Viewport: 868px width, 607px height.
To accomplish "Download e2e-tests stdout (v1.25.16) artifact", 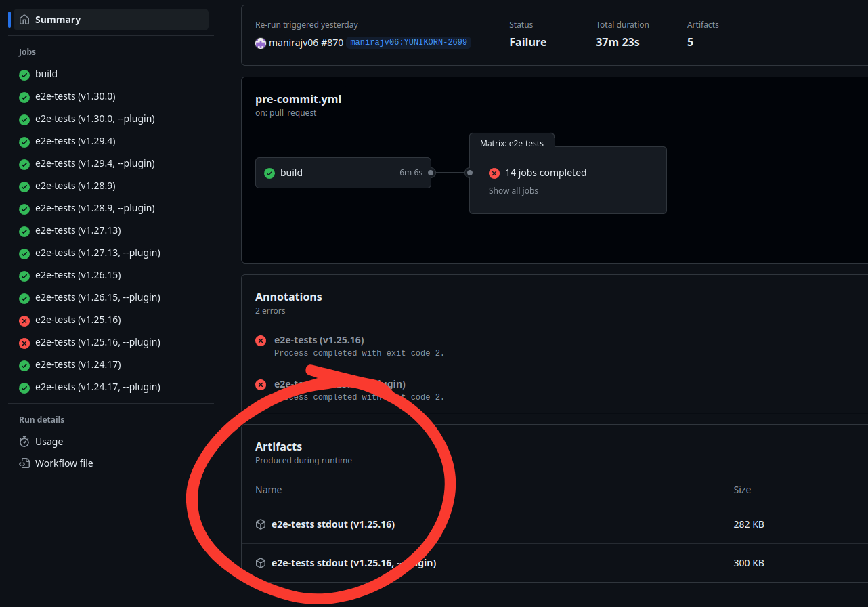I will (332, 524).
